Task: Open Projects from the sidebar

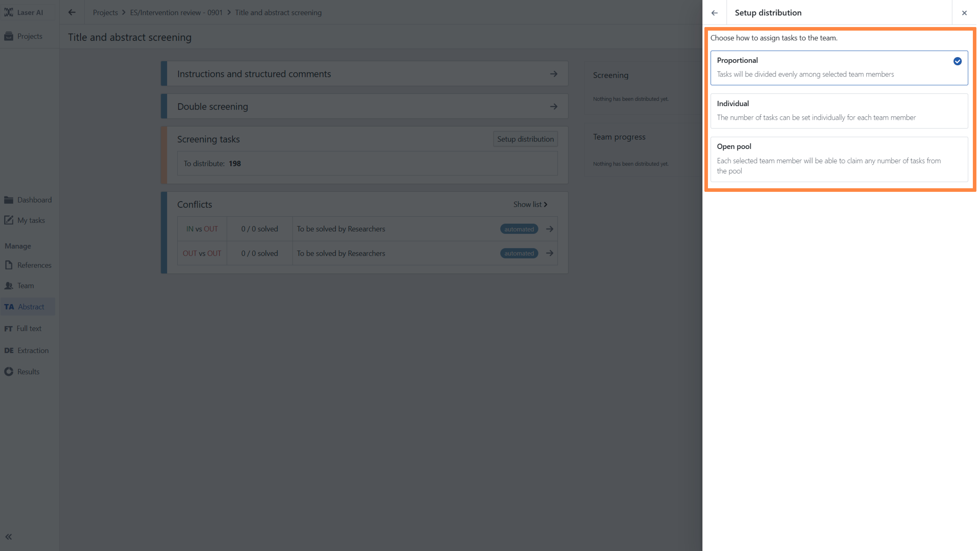Action: click(29, 36)
